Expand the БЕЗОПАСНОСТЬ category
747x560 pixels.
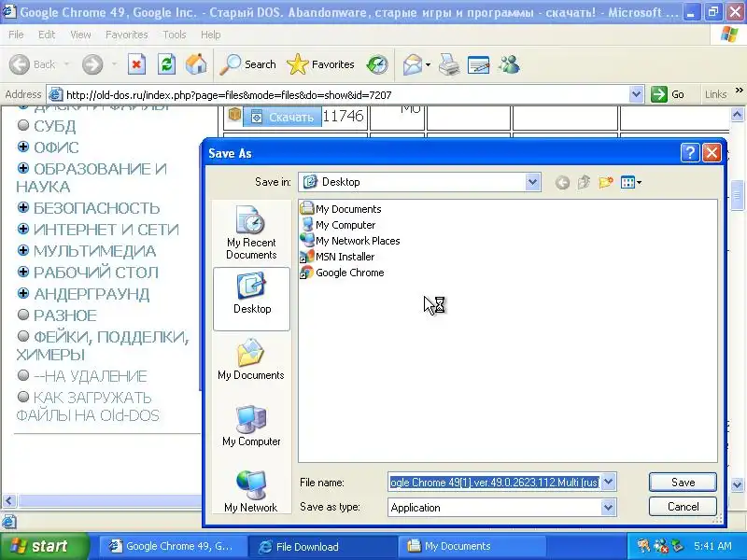tap(22, 207)
